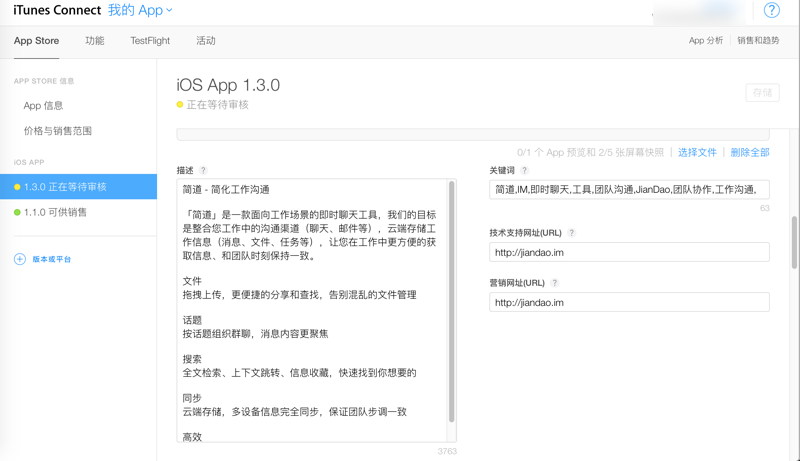Click the help question mark icon top right

pyautogui.click(x=771, y=10)
